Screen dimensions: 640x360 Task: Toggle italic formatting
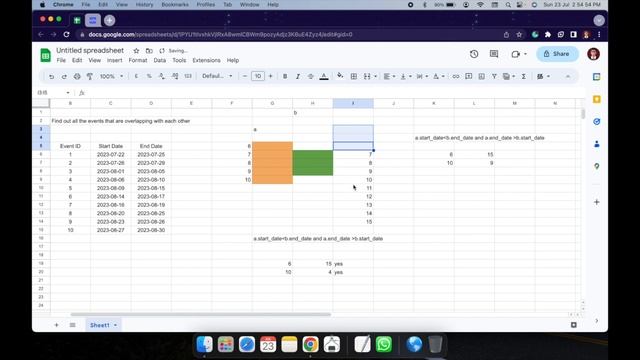pos(298,76)
